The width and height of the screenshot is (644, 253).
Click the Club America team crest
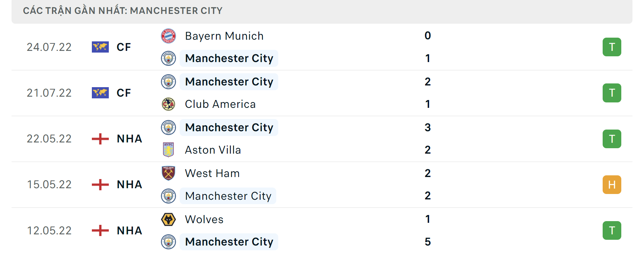point(168,104)
